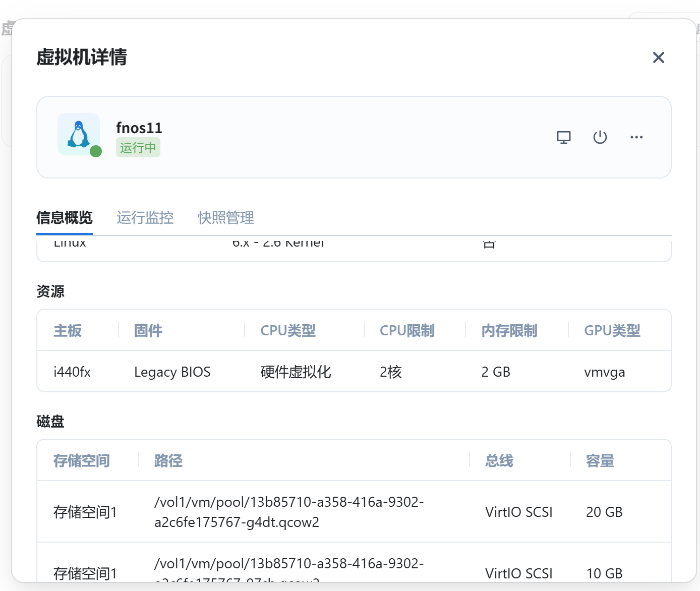Click the 运行中 status badge

click(138, 148)
